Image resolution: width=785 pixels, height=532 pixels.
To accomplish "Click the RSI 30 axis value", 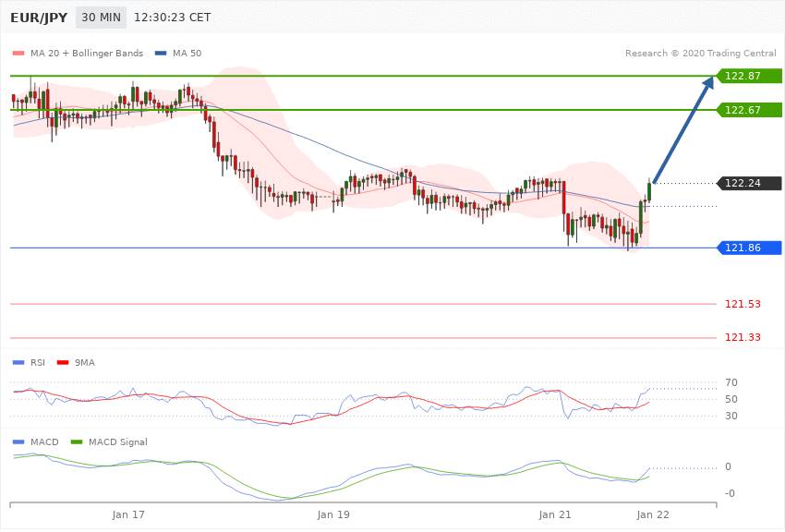I will pos(731,416).
